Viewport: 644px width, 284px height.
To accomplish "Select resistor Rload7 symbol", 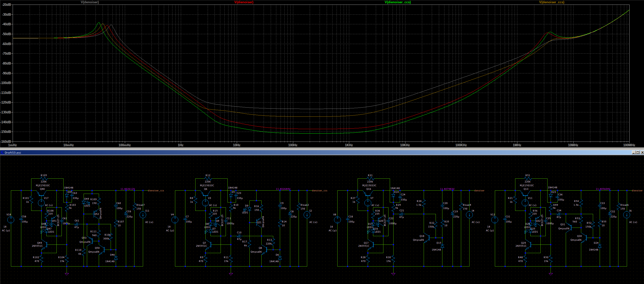I will [x=134, y=206].
